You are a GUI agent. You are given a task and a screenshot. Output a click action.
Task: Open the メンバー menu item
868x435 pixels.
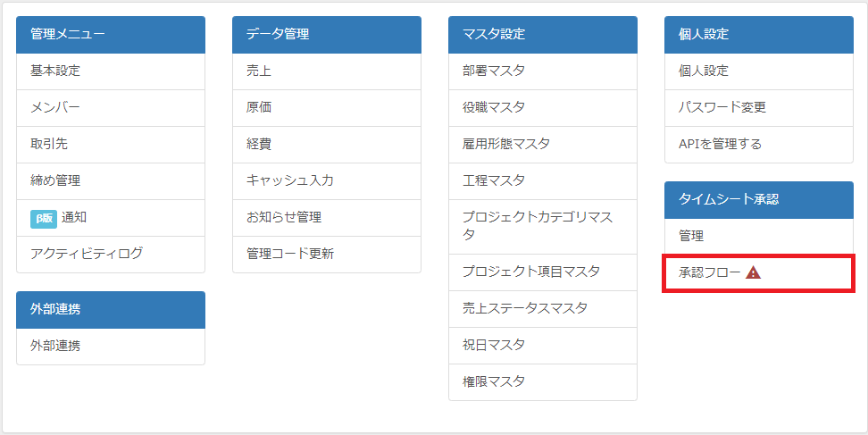(x=111, y=107)
